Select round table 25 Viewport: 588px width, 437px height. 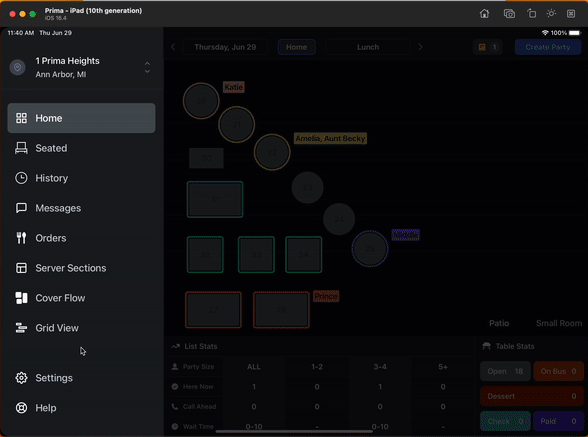pyautogui.click(x=370, y=249)
